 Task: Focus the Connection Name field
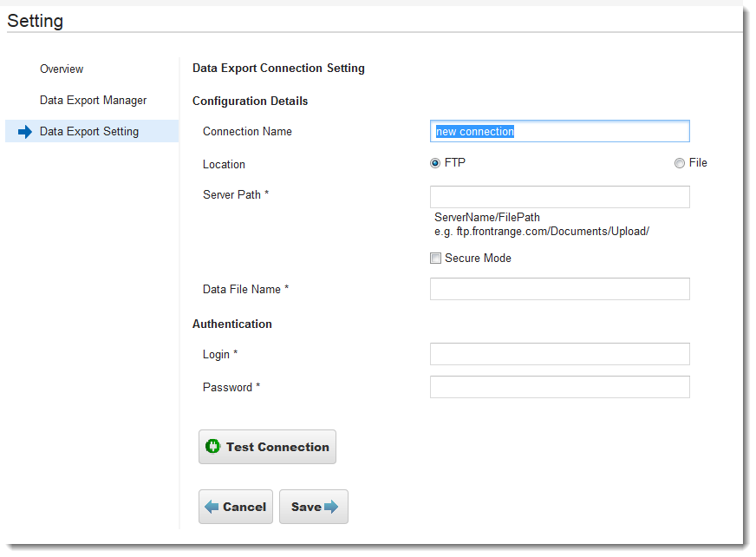[x=560, y=131]
